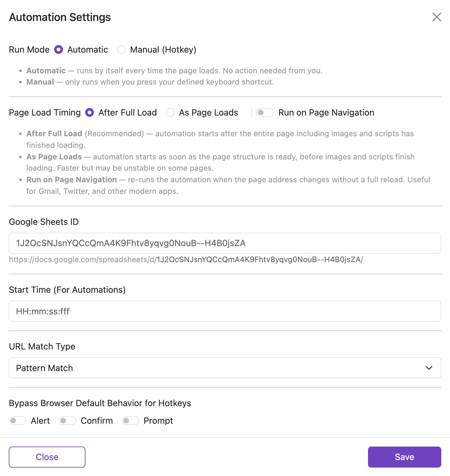Click the After Full Load label

tap(128, 112)
